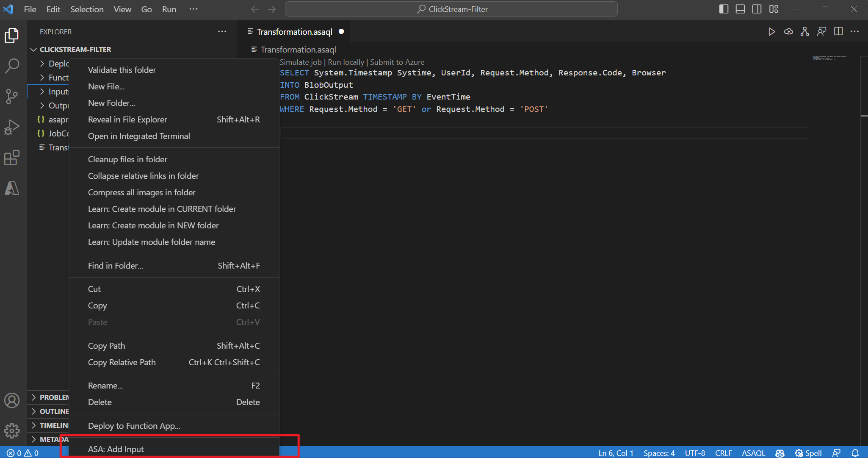Expand the Inputs folder in explorer
The image size is (868, 458).
click(44, 92)
